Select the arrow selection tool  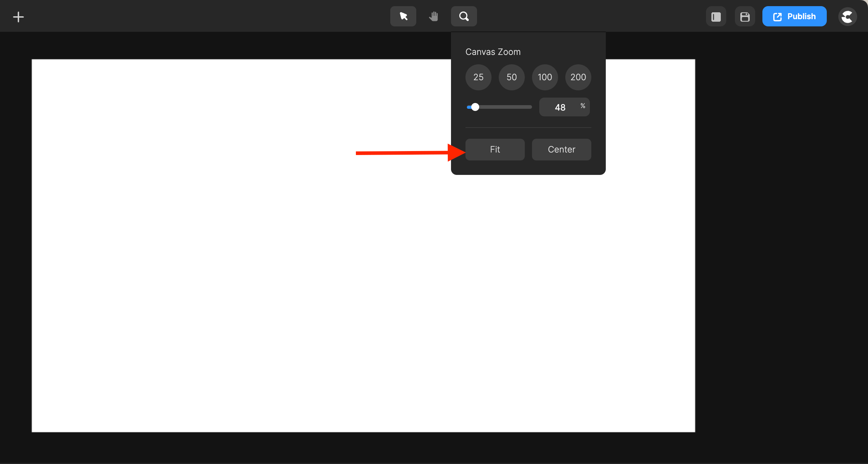pos(403,16)
